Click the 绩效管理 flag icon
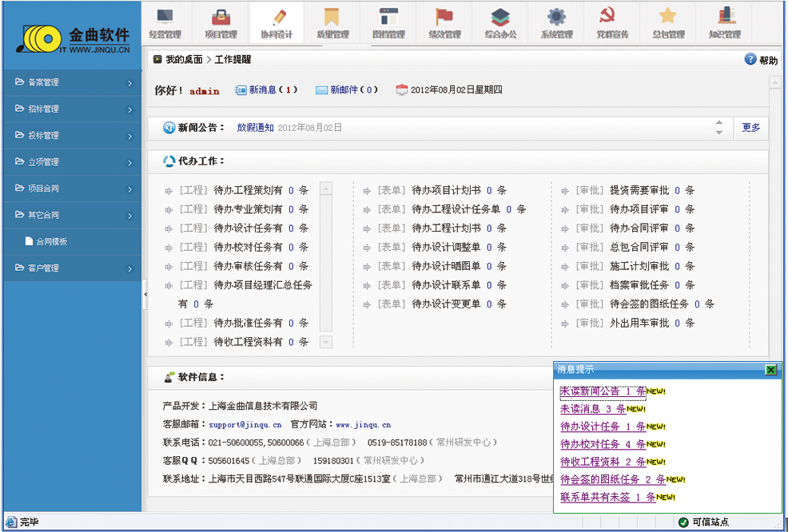This screenshot has height=532, width=788. 444,18
